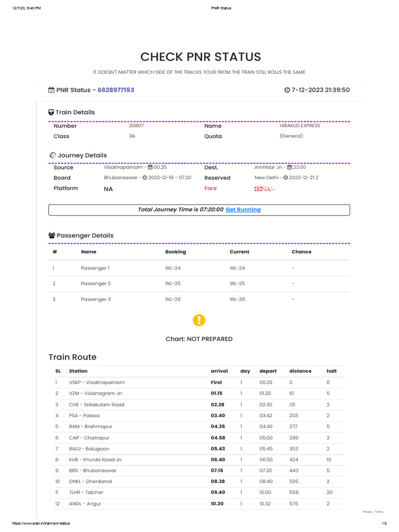
Task: Click the red money icon in the Fare row
Action: click(257, 189)
